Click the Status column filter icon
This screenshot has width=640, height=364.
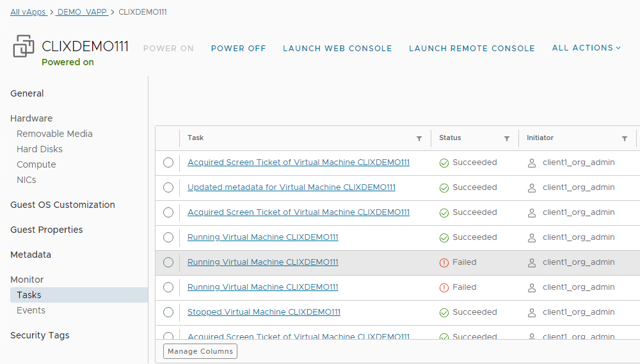[507, 138]
